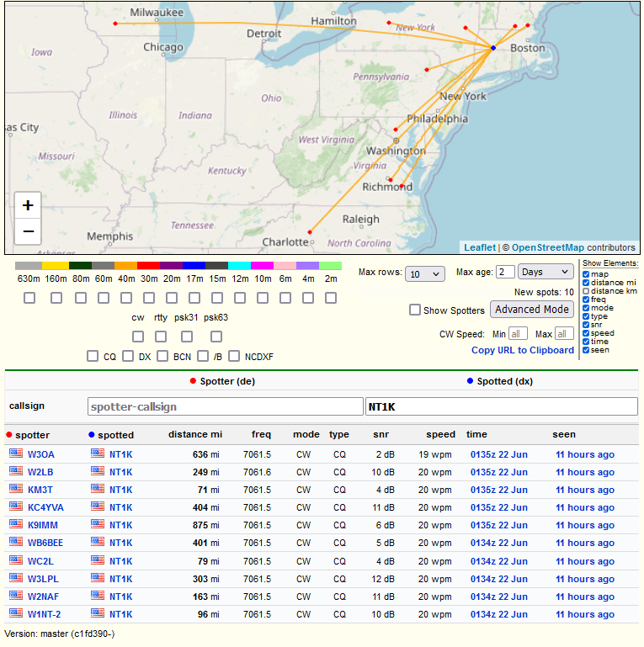Enable the 10m band checkbox

(x=263, y=298)
